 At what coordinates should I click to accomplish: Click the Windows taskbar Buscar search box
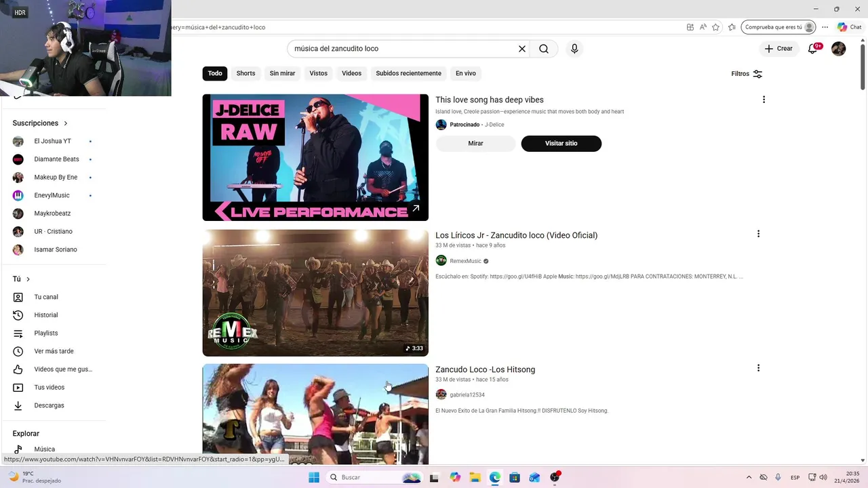point(374,477)
